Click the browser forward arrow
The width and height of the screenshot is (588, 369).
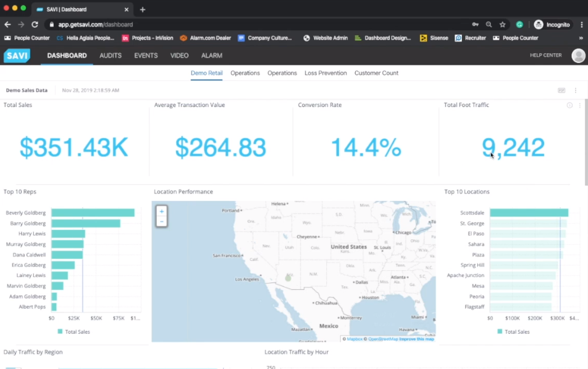pyautogui.click(x=21, y=24)
